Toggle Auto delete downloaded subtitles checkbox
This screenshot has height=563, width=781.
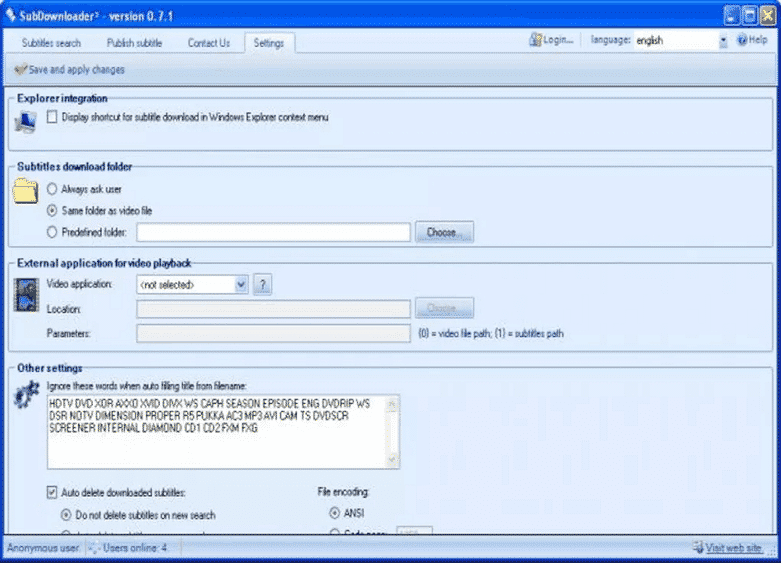(x=52, y=492)
